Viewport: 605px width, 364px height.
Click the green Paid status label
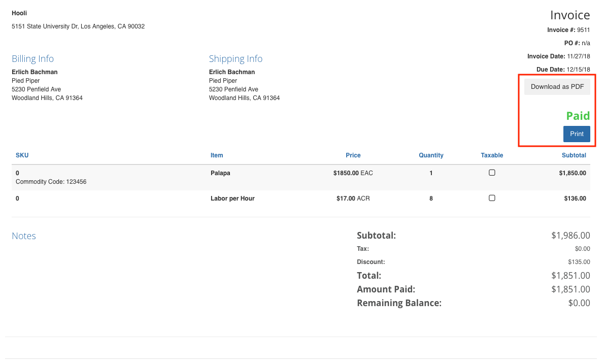coord(578,116)
